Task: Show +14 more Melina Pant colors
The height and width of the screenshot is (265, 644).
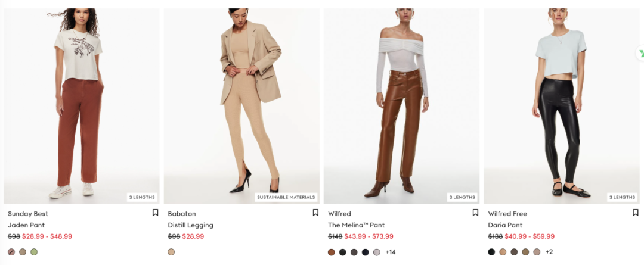Action: click(x=390, y=252)
